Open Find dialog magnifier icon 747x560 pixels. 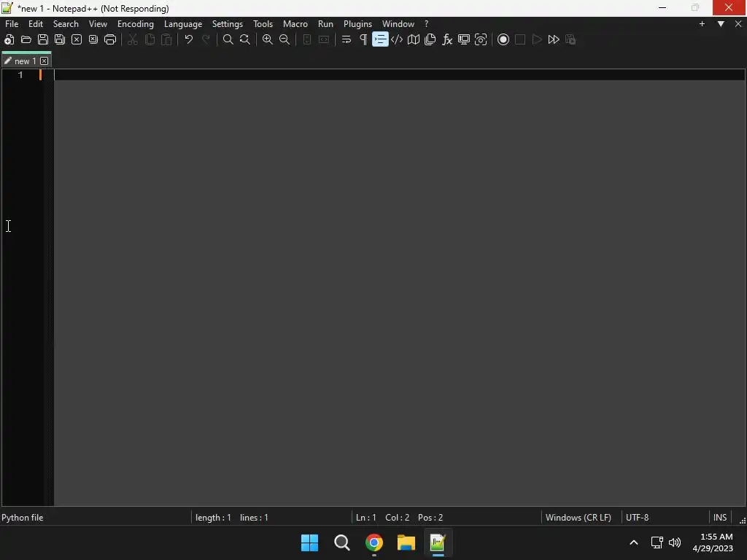(x=228, y=39)
